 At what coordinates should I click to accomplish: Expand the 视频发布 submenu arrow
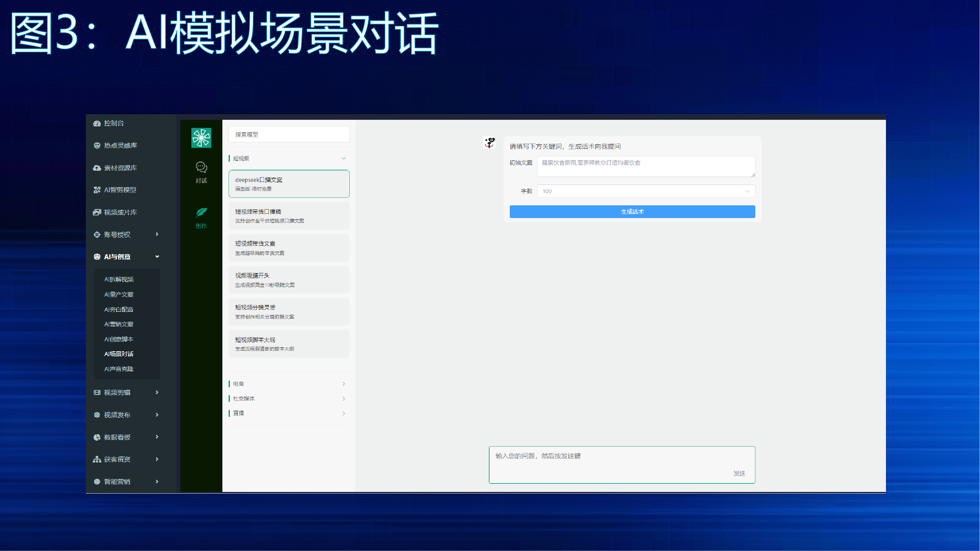click(157, 415)
